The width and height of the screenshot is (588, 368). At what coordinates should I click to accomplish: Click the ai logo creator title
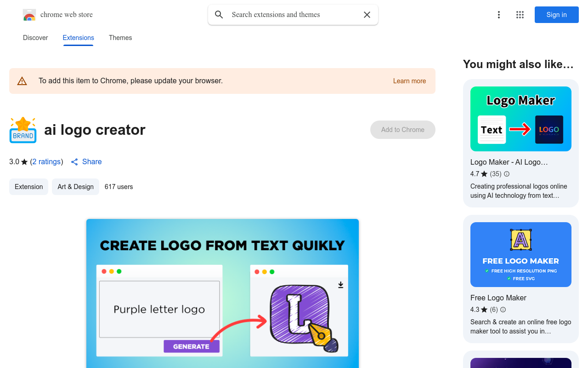95,130
